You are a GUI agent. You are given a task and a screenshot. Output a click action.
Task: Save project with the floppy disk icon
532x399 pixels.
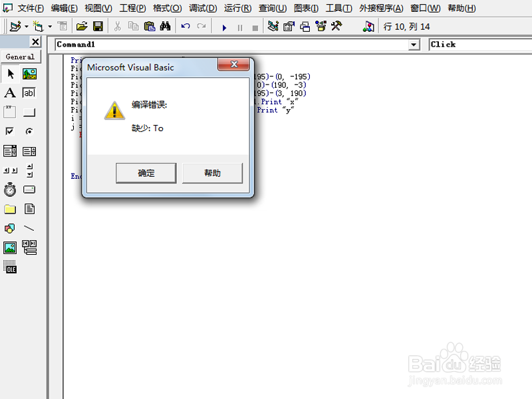click(x=98, y=26)
